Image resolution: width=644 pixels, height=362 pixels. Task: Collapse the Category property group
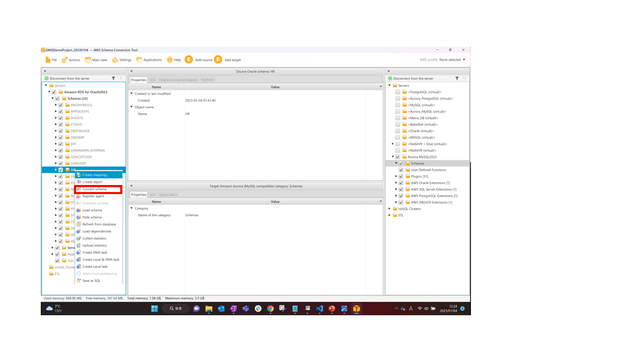(132, 208)
